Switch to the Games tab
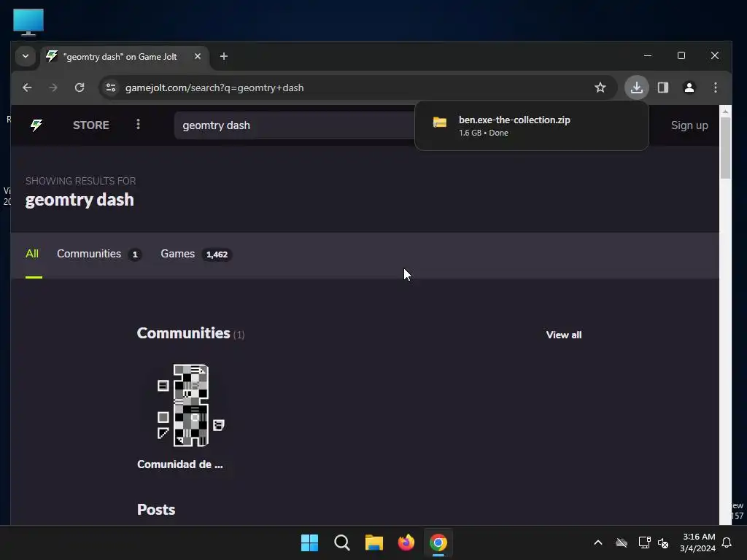 (x=196, y=254)
